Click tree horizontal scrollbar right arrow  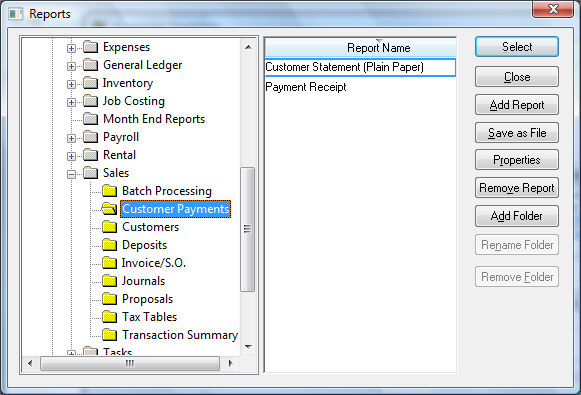(230, 364)
